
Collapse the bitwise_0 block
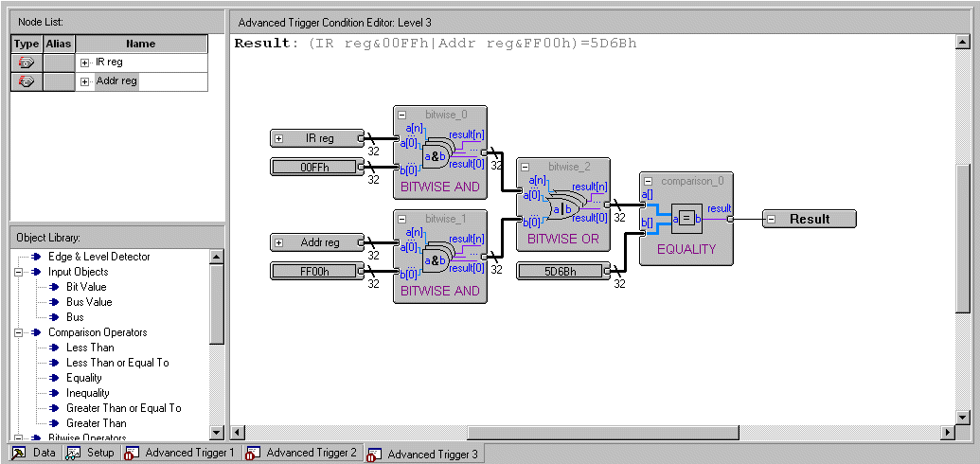[402, 115]
